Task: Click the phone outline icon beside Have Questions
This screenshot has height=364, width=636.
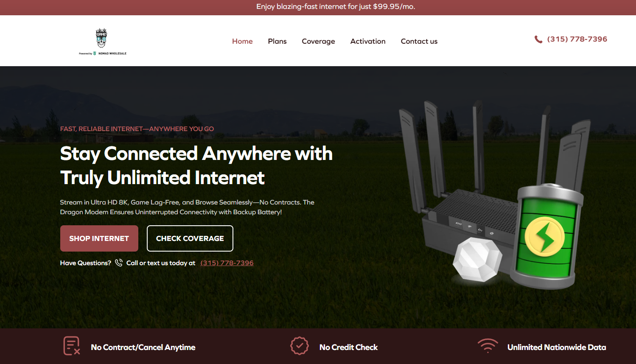Action: point(119,263)
